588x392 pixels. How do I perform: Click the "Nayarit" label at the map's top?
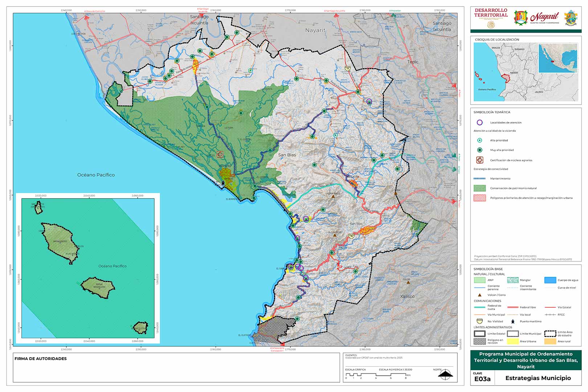(x=315, y=30)
